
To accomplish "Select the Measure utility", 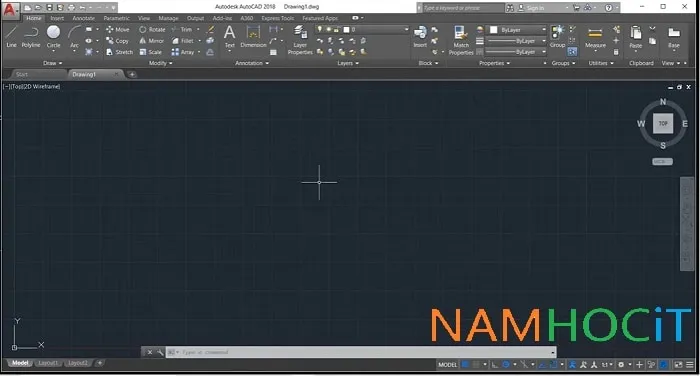I will pos(595,38).
